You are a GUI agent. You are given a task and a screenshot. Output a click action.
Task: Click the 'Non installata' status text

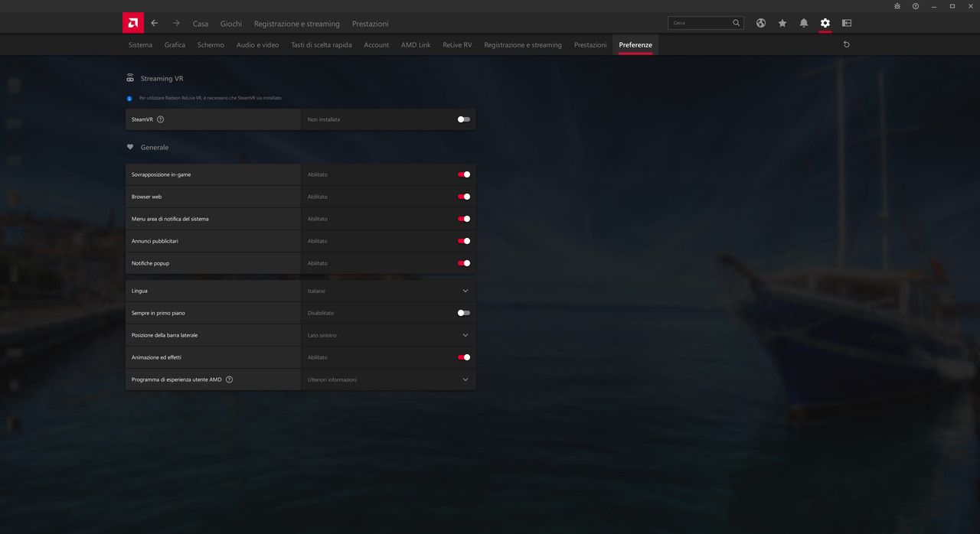[x=324, y=119]
